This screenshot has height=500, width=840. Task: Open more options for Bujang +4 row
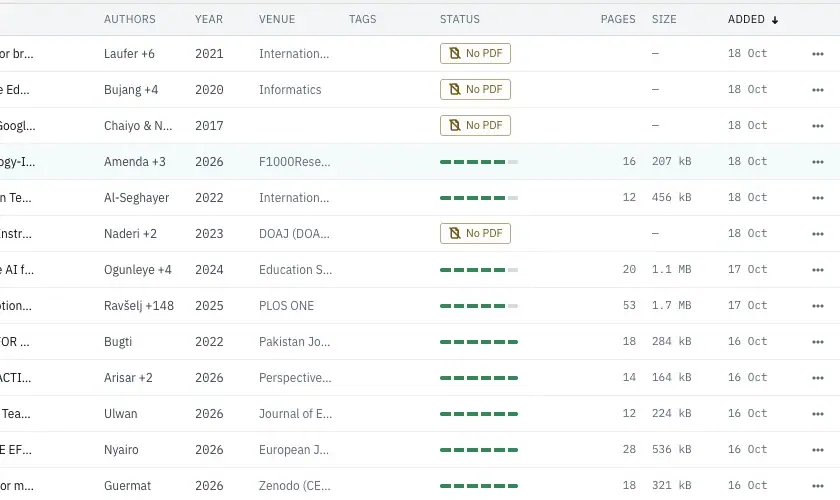818,89
